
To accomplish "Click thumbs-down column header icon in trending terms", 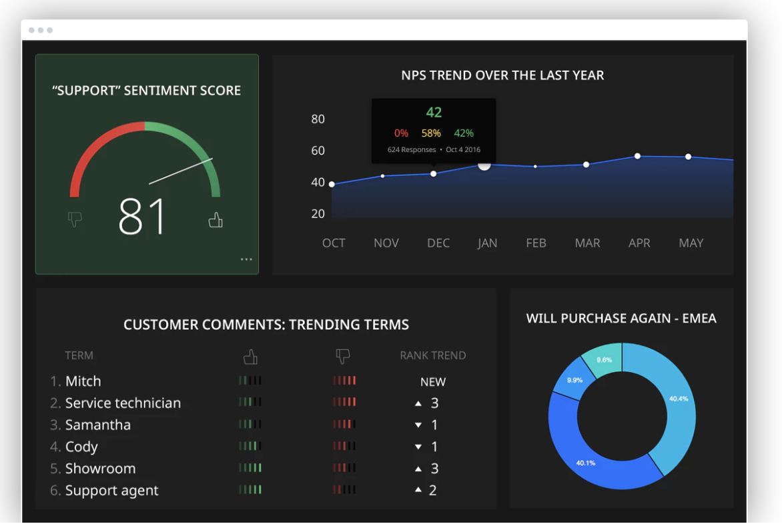I will click(343, 357).
